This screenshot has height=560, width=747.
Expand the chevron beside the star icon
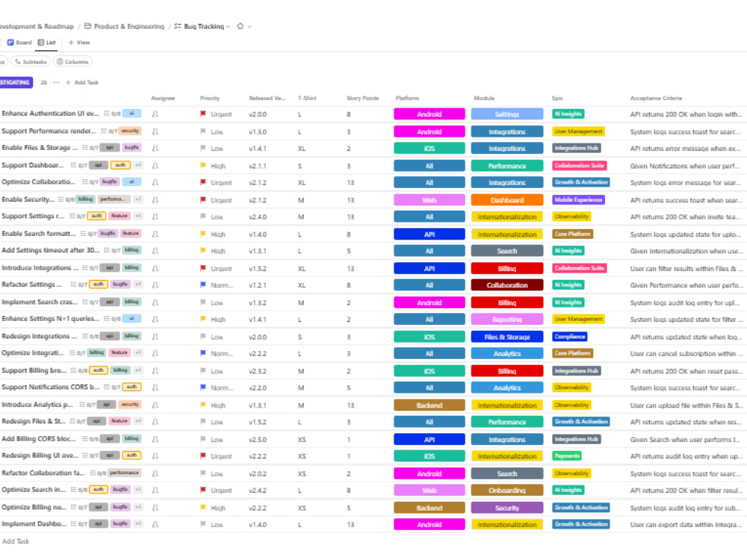tap(249, 27)
